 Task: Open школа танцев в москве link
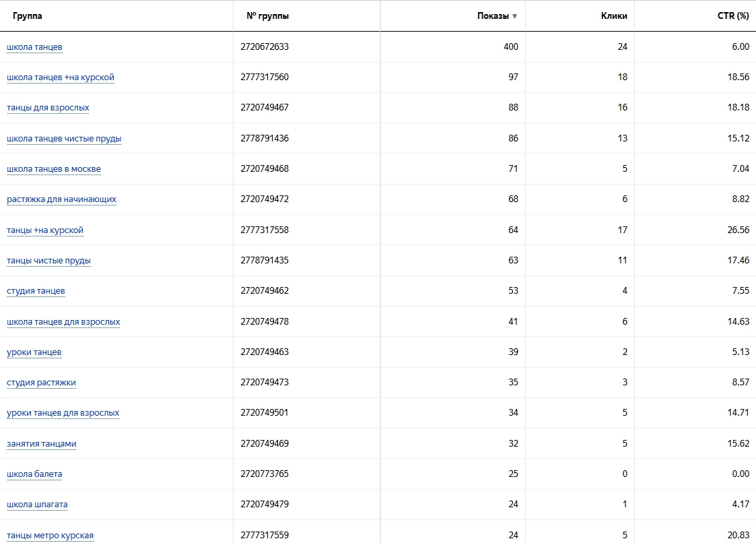[x=54, y=169]
